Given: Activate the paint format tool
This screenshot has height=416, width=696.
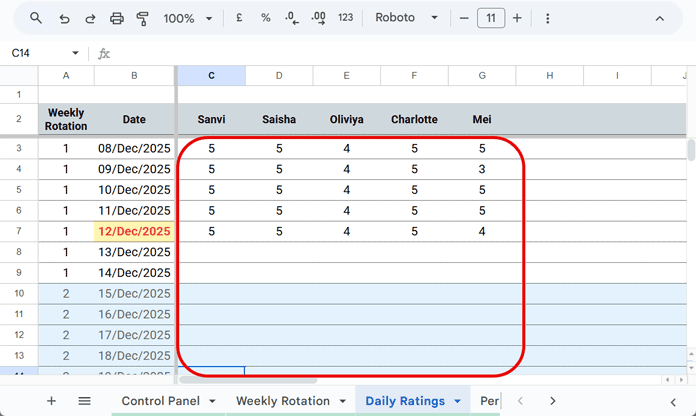Looking at the screenshot, I should click(x=142, y=18).
